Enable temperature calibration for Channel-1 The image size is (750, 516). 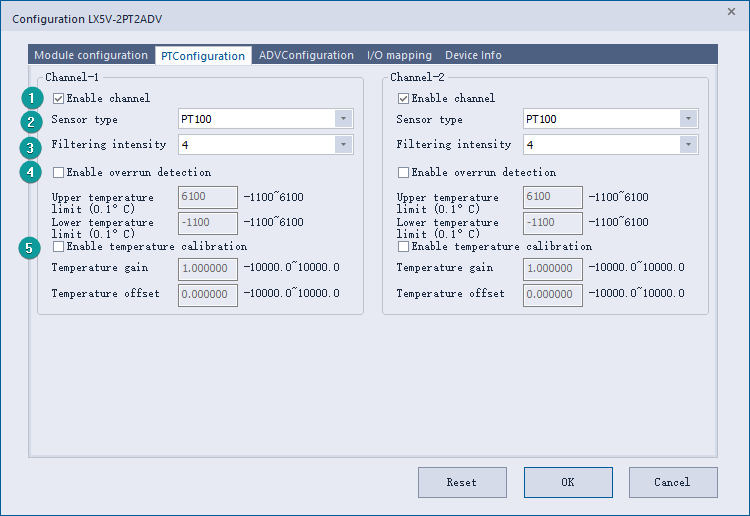click(58, 246)
